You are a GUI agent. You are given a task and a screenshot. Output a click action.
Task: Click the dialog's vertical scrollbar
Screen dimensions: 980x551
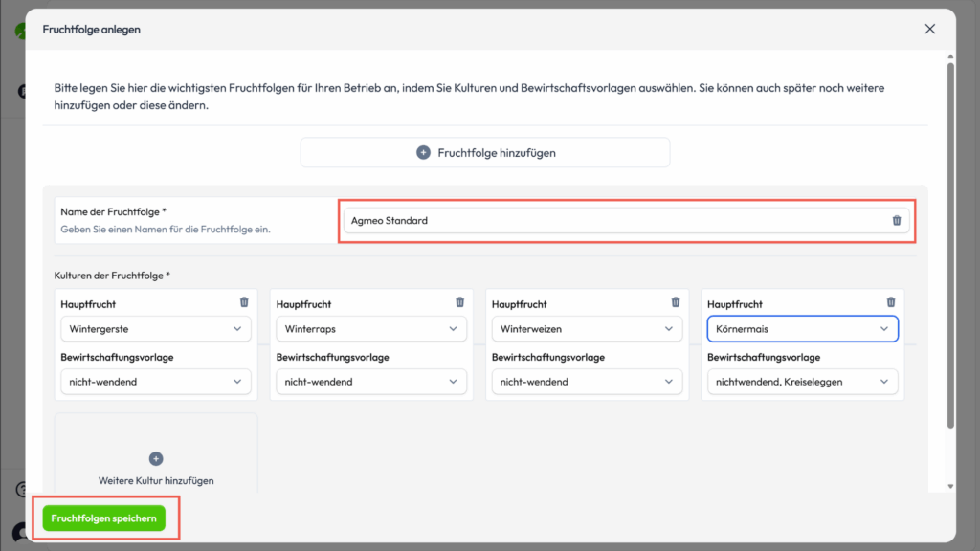pyautogui.click(x=949, y=239)
